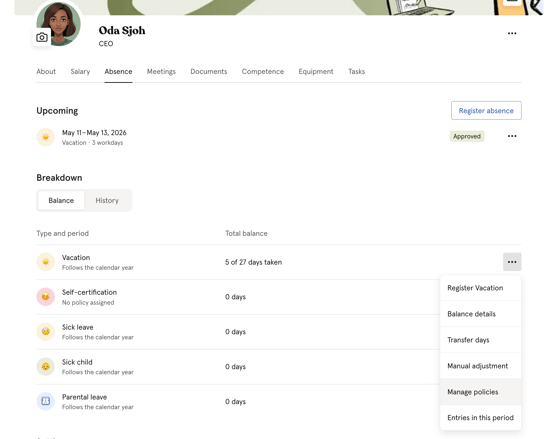Select the Balance segment in Breakdown

pos(61,200)
